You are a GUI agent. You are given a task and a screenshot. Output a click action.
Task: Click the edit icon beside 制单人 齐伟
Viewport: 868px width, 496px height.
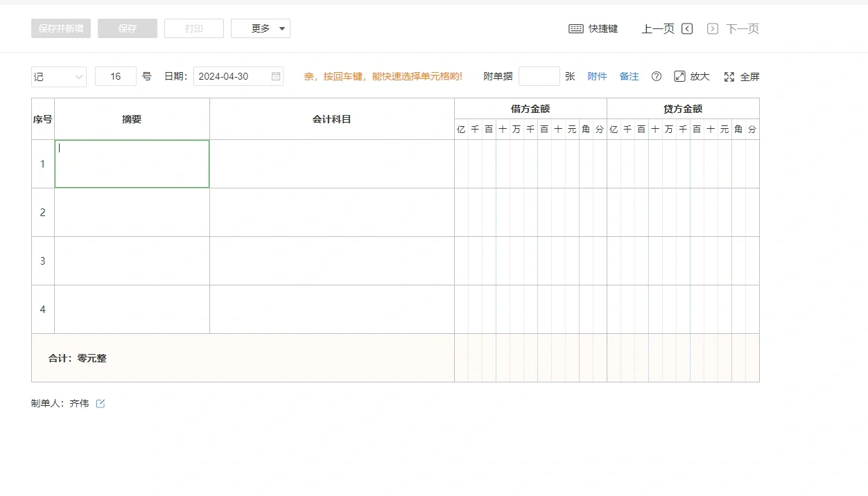coord(100,402)
